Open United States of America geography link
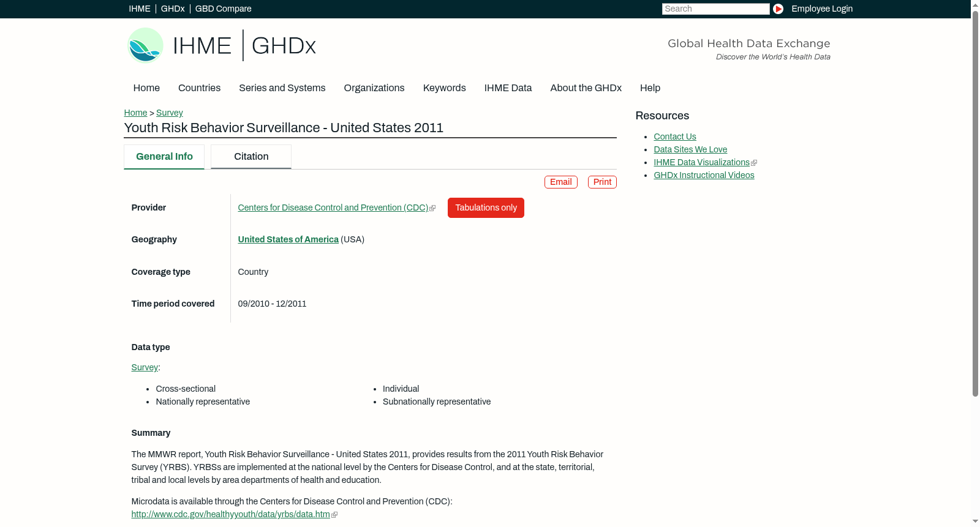Screen dimensions: 980x527 [288, 239]
